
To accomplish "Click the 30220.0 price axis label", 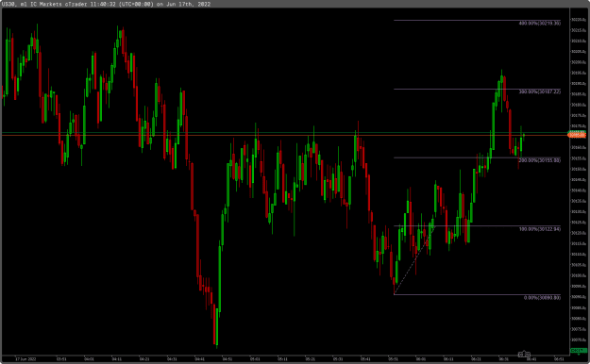I will point(579,20).
